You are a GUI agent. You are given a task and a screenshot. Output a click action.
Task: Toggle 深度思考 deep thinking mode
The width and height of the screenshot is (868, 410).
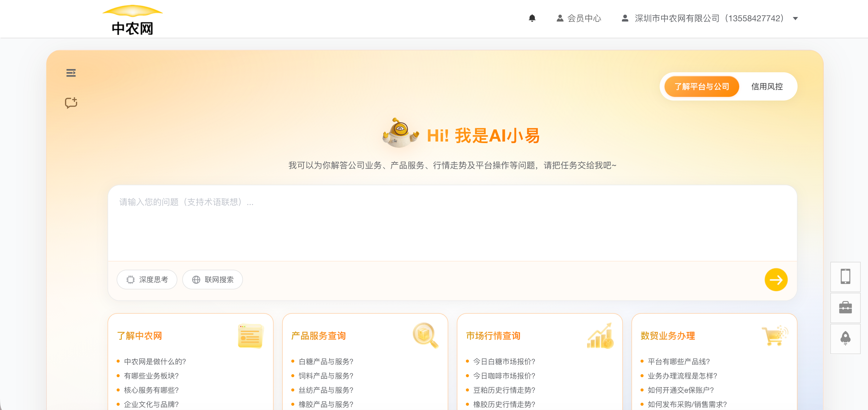[147, 279]
